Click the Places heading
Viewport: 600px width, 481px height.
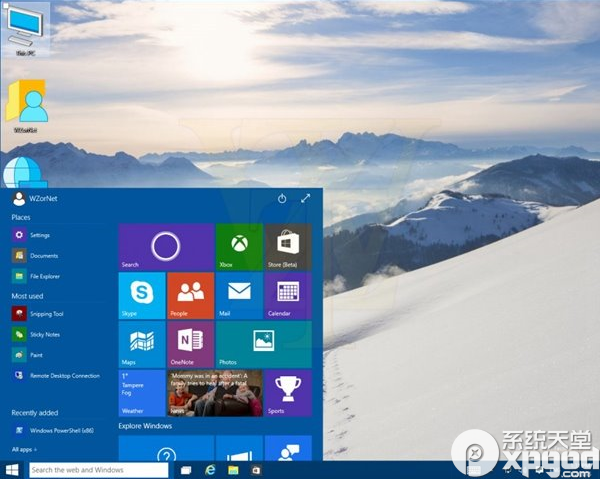(x=21, y=217)
